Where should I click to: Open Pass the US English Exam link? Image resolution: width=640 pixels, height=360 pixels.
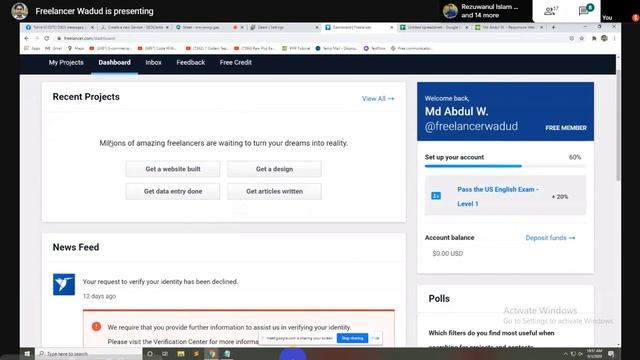pos(498,196)
